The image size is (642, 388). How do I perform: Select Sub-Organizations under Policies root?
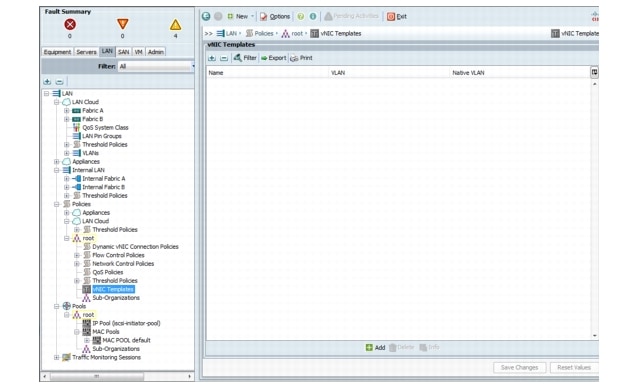pyautogui.click(x=116, y=298)
